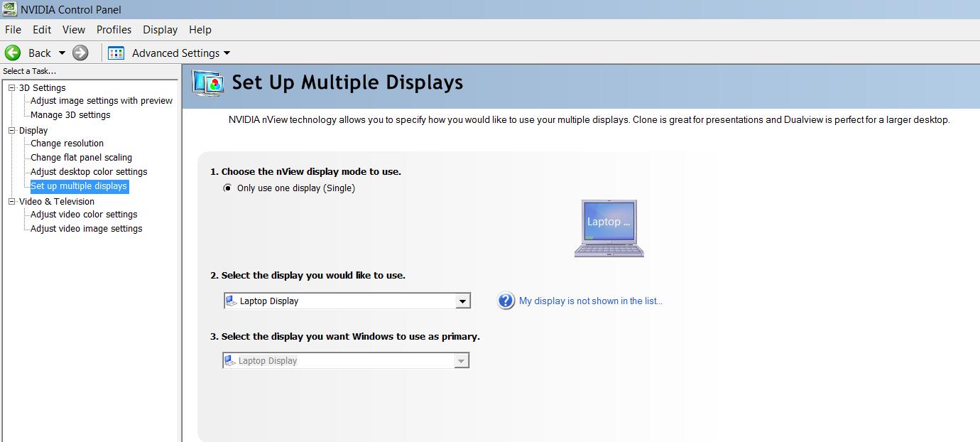980x442 pixels.
Task: Select Change flat panel scaling
Action: [81, 158]
